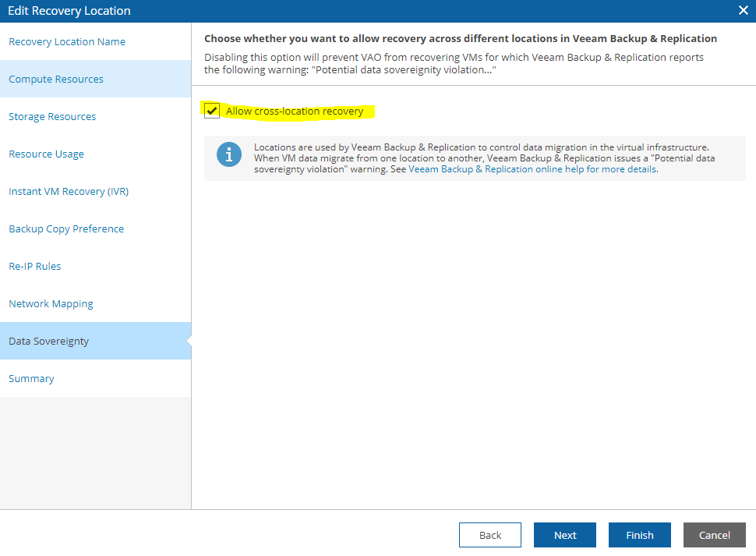The image size is (756, 556).
Task: Click the Allow cross-location recovery label
Action: [295, 111]
